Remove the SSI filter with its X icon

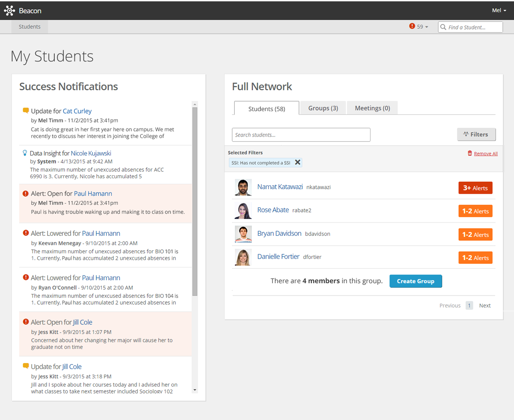298,162
